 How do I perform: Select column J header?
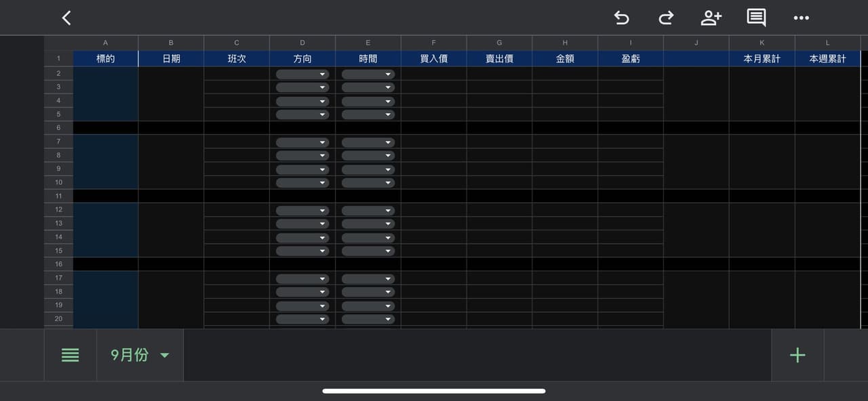[696, 43]
